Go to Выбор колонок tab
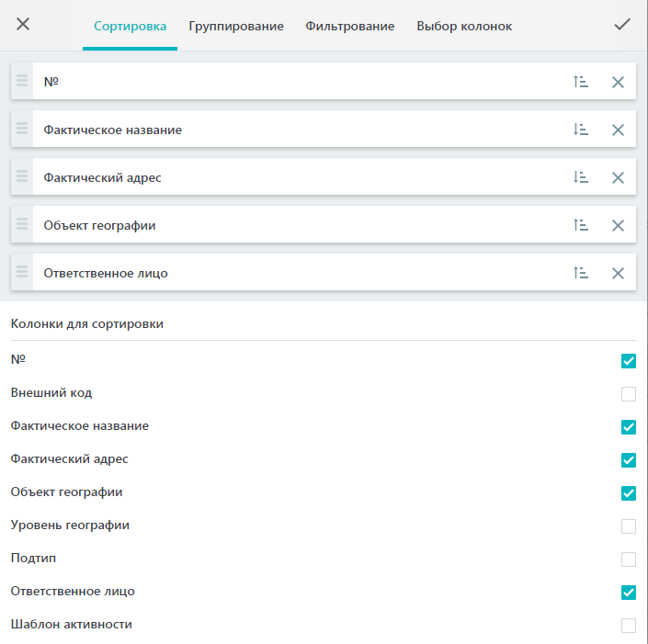The height and width of the screenshot is (644, 648). 464,26
